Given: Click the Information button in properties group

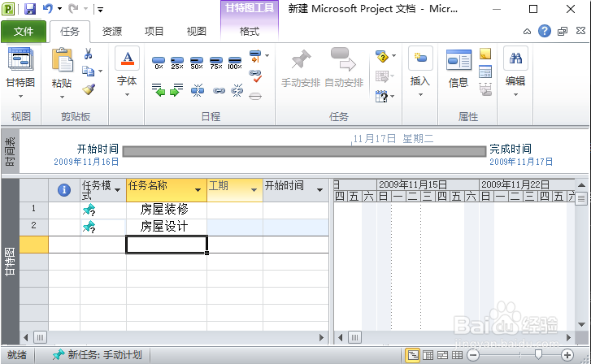Looking at the screenshot, I should pyautogui.click(x=458, y=69).
